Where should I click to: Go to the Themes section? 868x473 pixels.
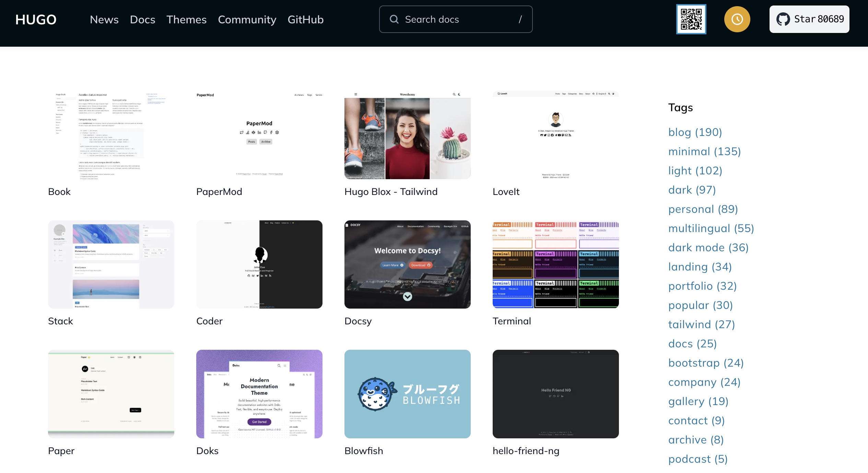pos(187,20)
